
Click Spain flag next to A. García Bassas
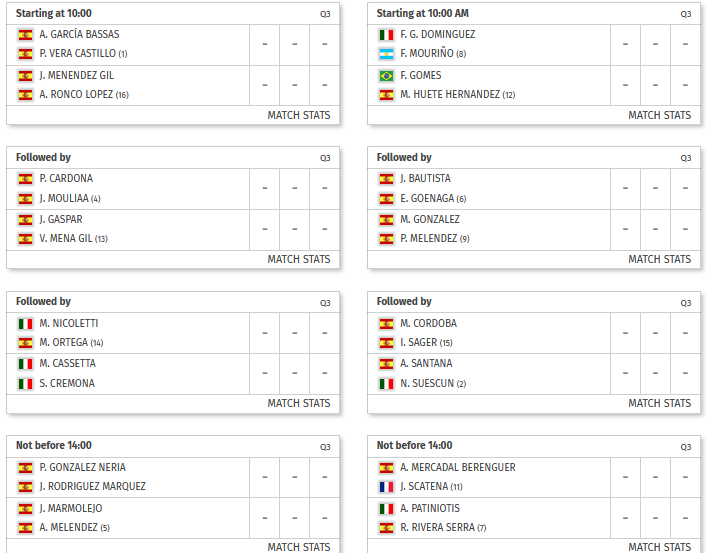26,35
